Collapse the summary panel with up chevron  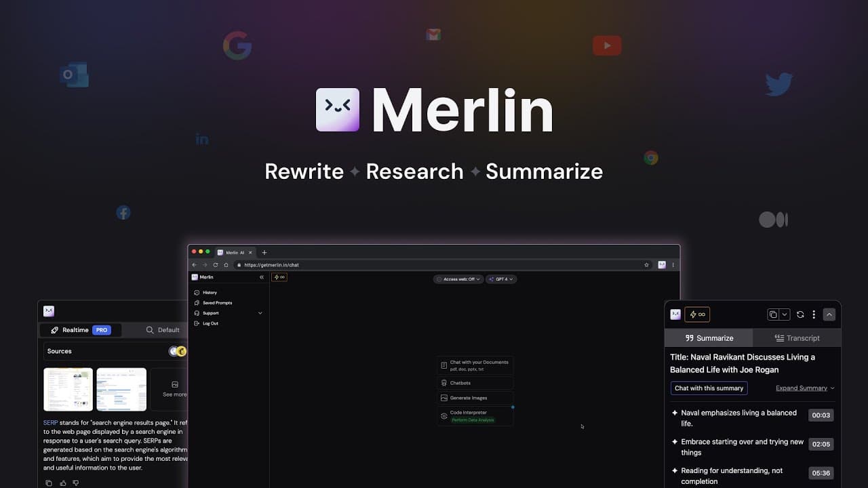pos(829,314)
